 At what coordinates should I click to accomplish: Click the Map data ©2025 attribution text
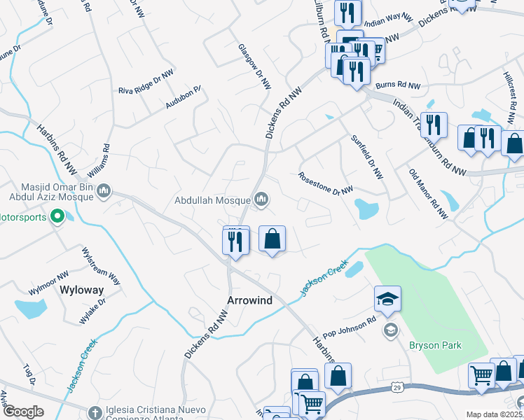click(x=495, y=414)
